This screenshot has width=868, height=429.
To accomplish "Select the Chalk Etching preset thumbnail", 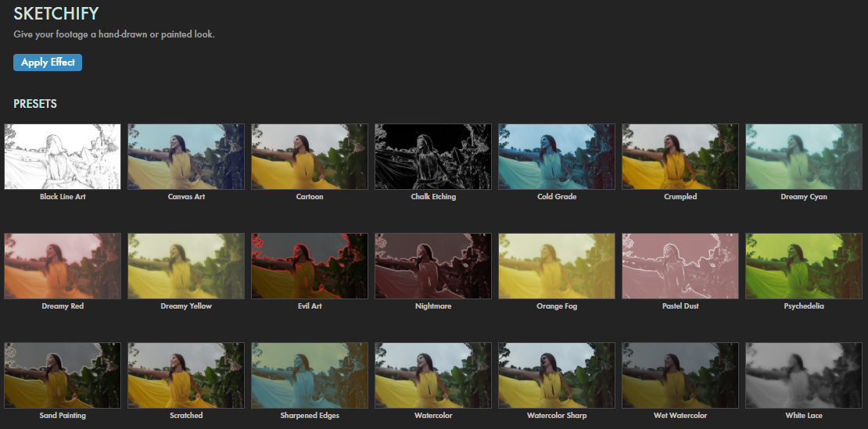I will click(433, 156).
